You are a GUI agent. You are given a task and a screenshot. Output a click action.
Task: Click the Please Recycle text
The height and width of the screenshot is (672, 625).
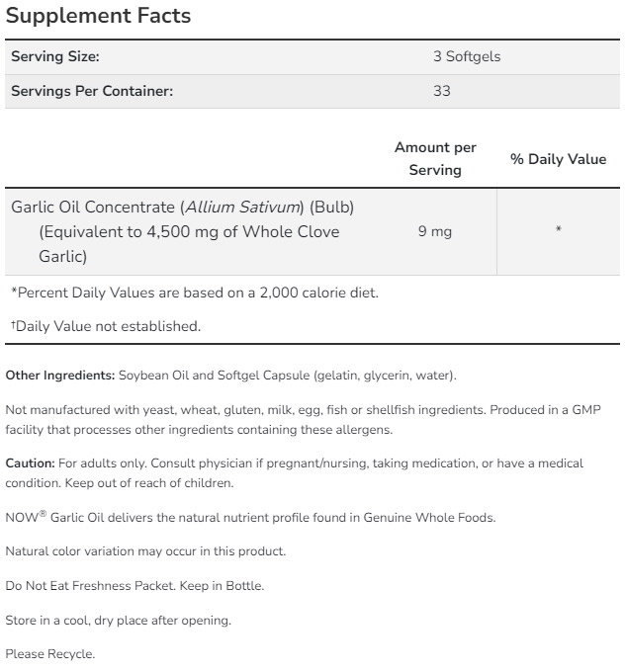(50, 654)
